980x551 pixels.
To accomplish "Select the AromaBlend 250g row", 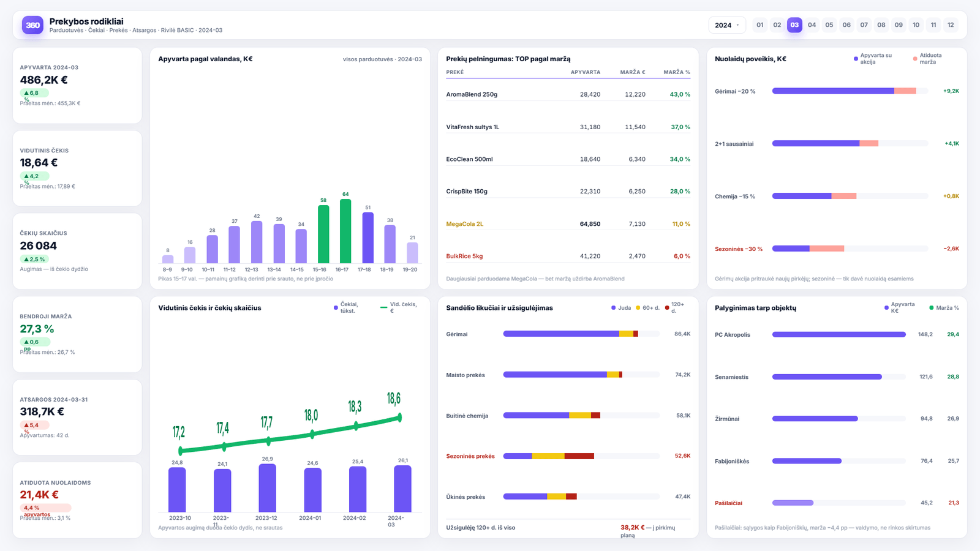I will pos(568,94).
